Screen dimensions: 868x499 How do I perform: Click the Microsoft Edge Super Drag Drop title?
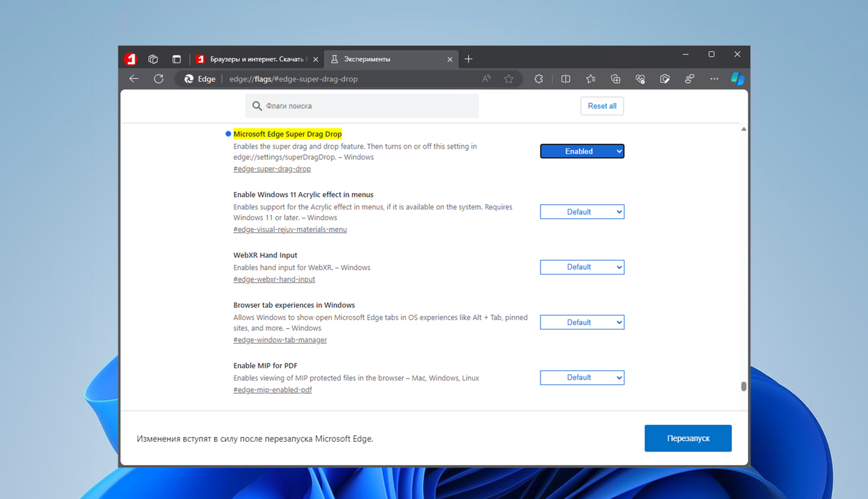(288, 134)
